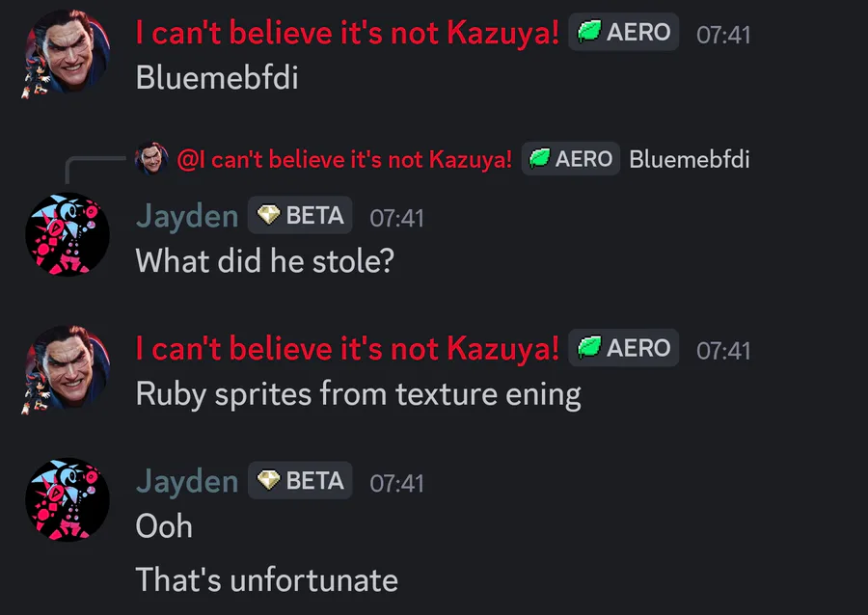
Task: Jump to the replied "Bluemebfdi" preview text
Action: (x=689, y=159)
